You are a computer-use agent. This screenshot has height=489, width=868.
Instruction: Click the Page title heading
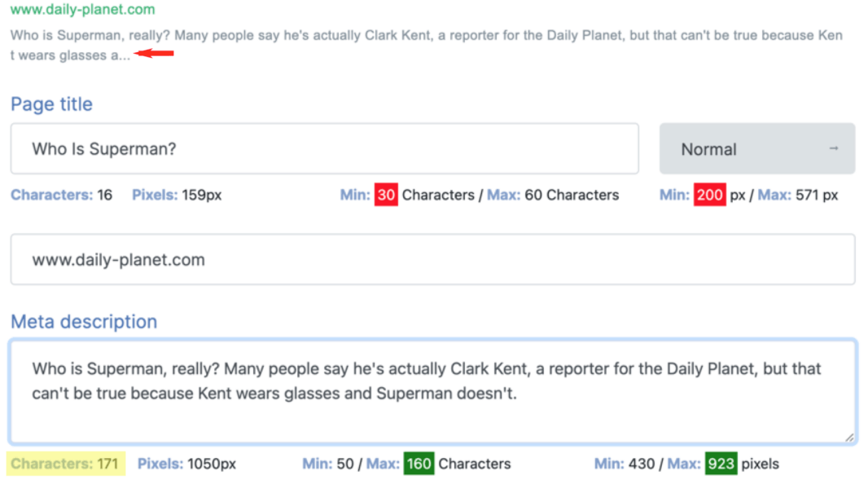click(51, 104)
